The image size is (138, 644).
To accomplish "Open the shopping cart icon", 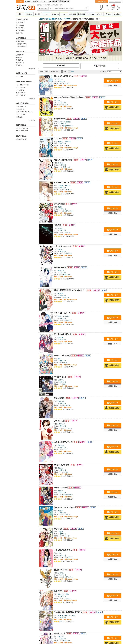I will tap(118, 7).
